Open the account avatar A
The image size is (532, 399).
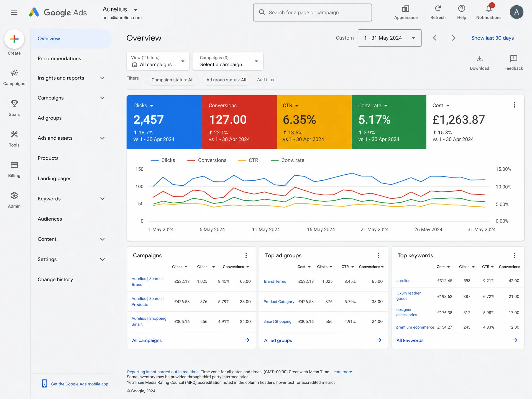(x=516, y=12)
